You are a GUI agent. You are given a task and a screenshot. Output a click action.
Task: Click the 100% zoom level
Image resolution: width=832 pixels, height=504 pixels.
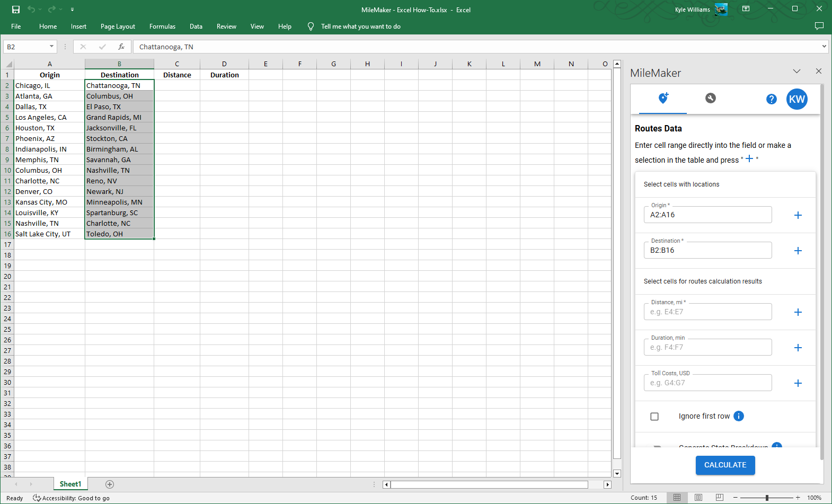tap(814, 498)
